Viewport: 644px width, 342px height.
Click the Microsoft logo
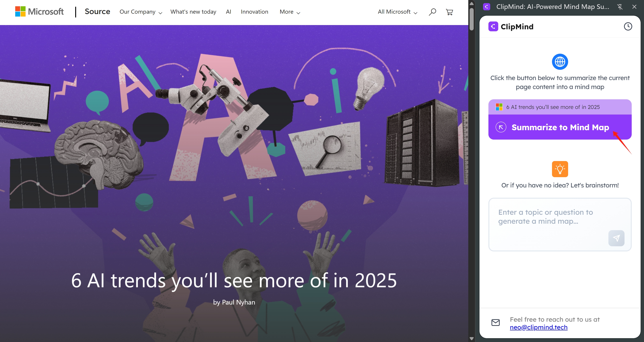point(39,11)
